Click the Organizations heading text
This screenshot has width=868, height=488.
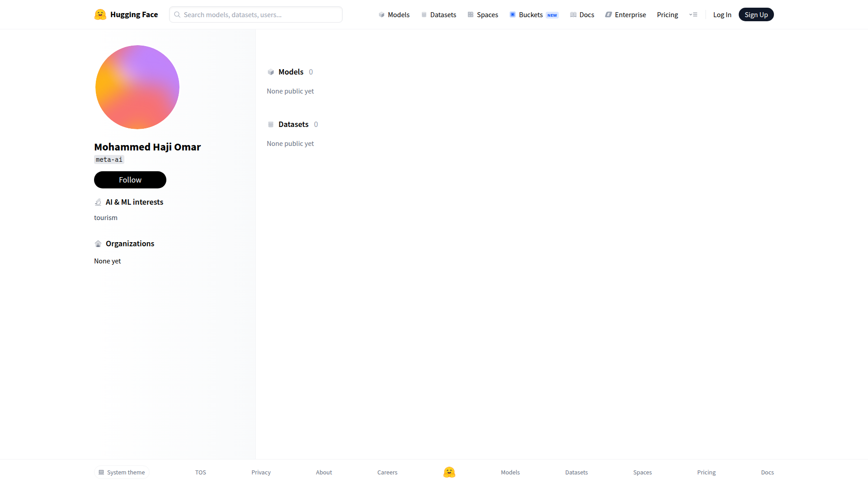(130, 244)
